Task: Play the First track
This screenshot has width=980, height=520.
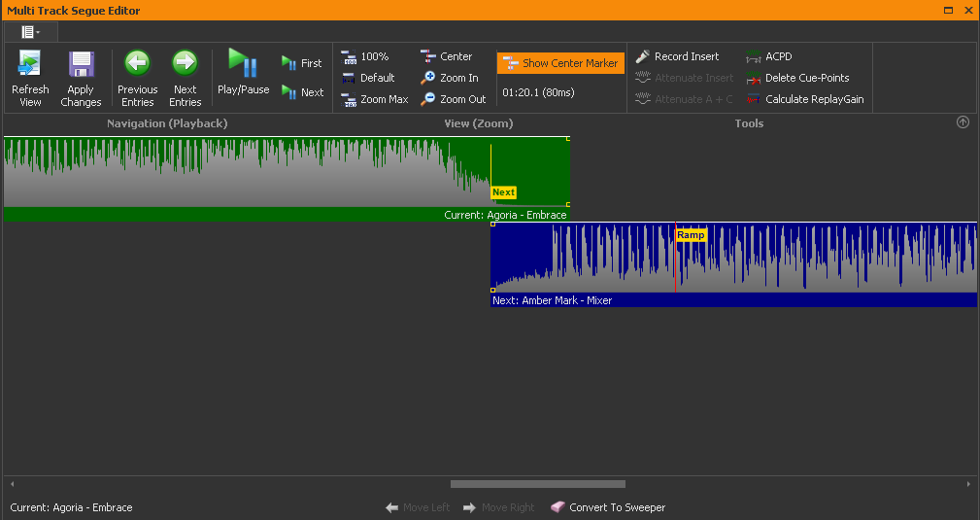Action: 302,63
